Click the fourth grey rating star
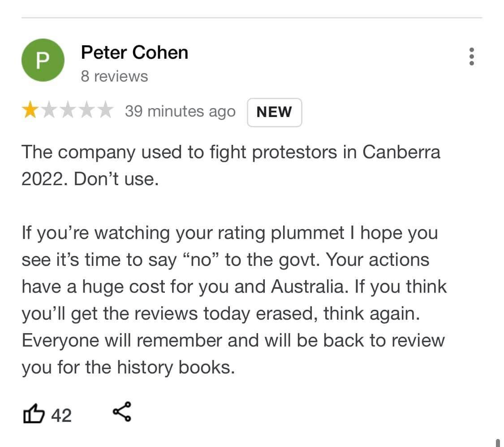The image size is (504, 447). [x=86, y=110]
